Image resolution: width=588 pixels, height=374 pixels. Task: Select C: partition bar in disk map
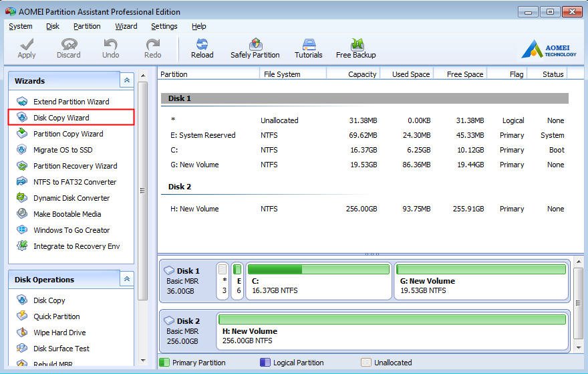(x=318, y=281)
